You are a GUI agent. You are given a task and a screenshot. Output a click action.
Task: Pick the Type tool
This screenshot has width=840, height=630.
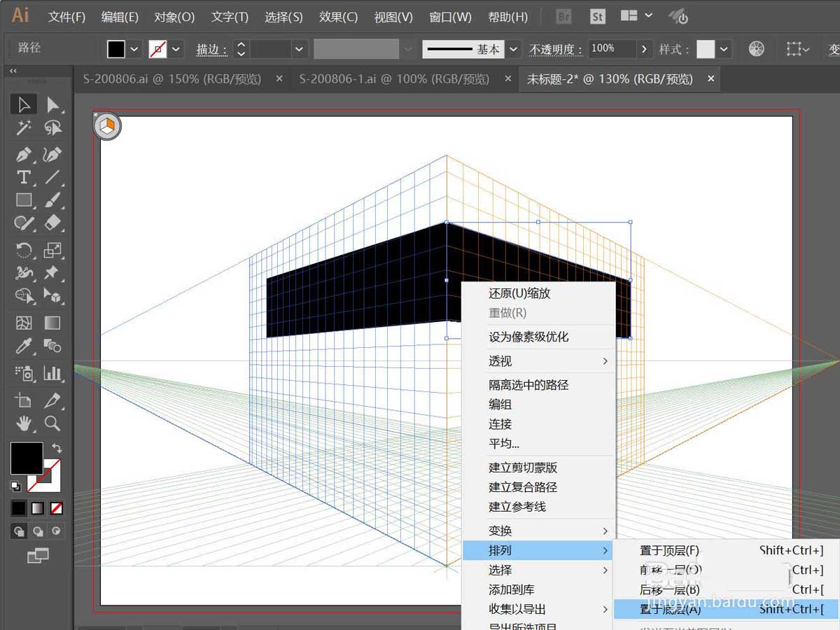click(x=24, y=177)
